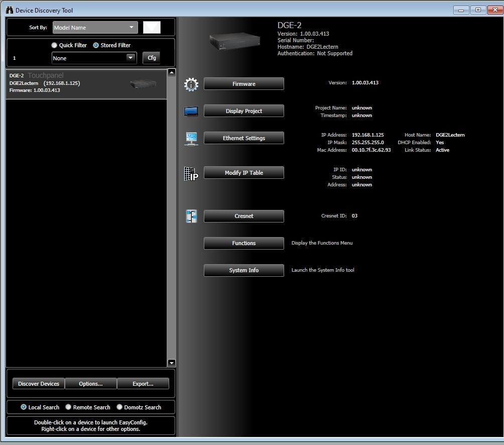Click the DGE-2 header title
Viewport: 504px width, 445px height.
click(x=289, y=26)
